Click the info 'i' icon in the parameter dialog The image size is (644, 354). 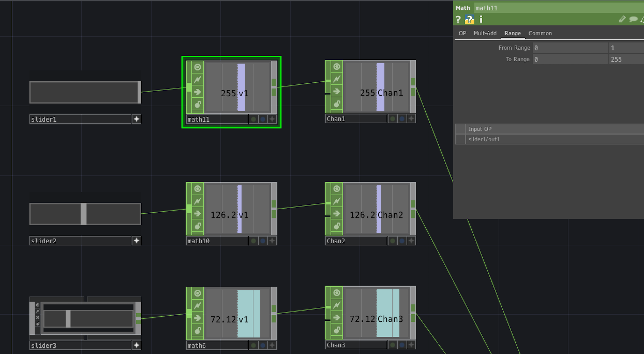click(481, 19)
